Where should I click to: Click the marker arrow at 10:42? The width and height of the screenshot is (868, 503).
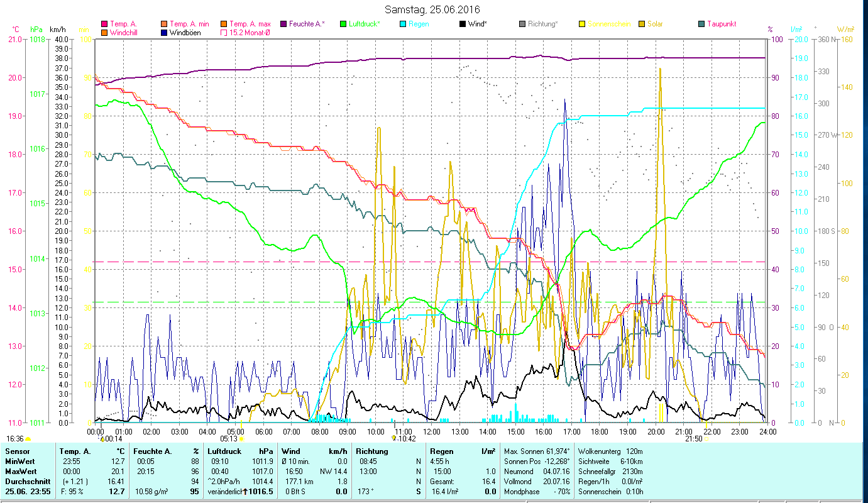click(394, 438)
